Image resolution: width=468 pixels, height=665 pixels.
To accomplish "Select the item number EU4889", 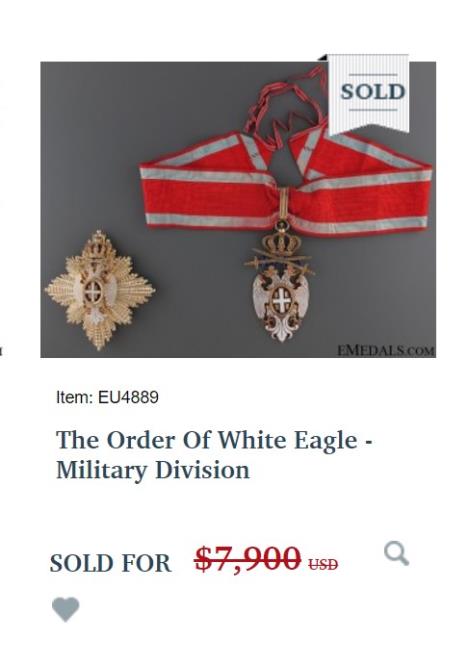I will tap(128, 397).
